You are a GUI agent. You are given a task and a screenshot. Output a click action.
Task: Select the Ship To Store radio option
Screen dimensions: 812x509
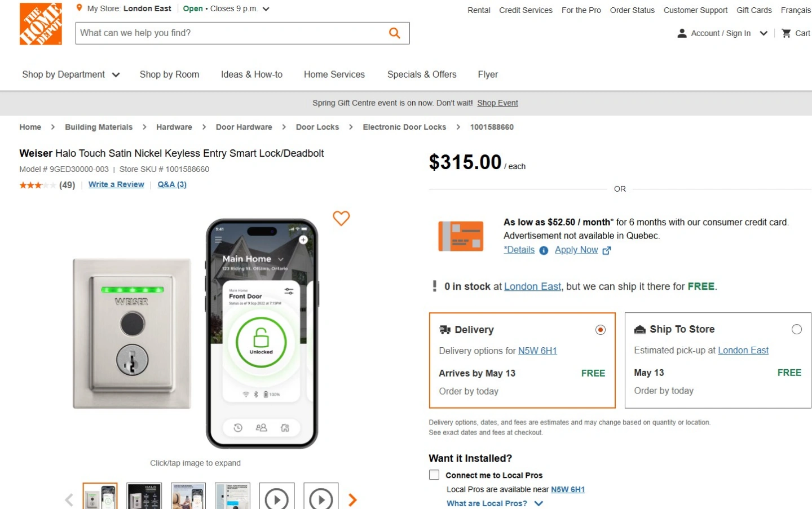(796, 329)
